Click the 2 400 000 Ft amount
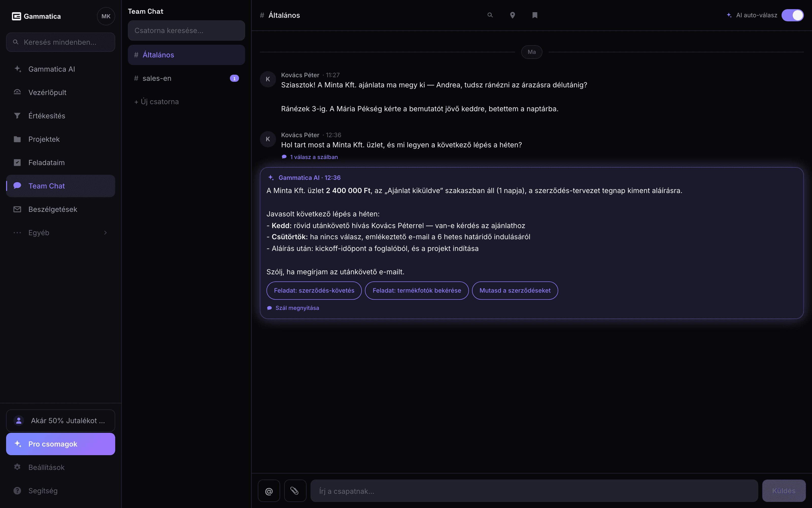This screenshot has height=508, width=812. (x=348, y=190)
